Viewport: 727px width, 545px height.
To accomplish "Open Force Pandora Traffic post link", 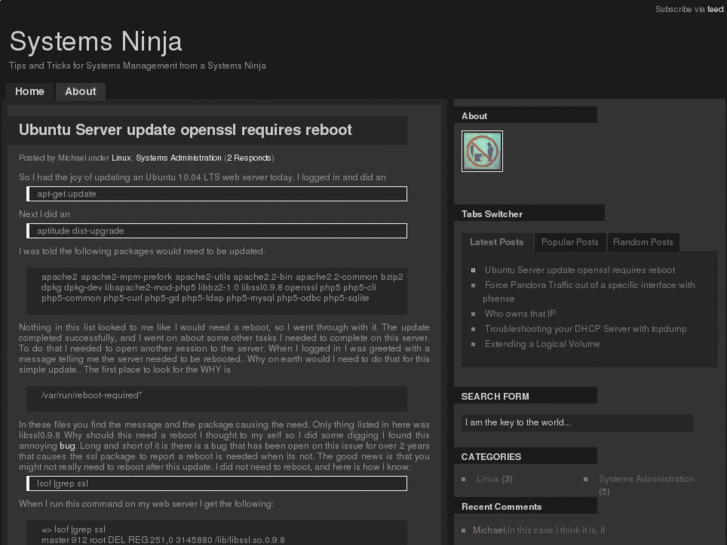I will tap(589, 285).
